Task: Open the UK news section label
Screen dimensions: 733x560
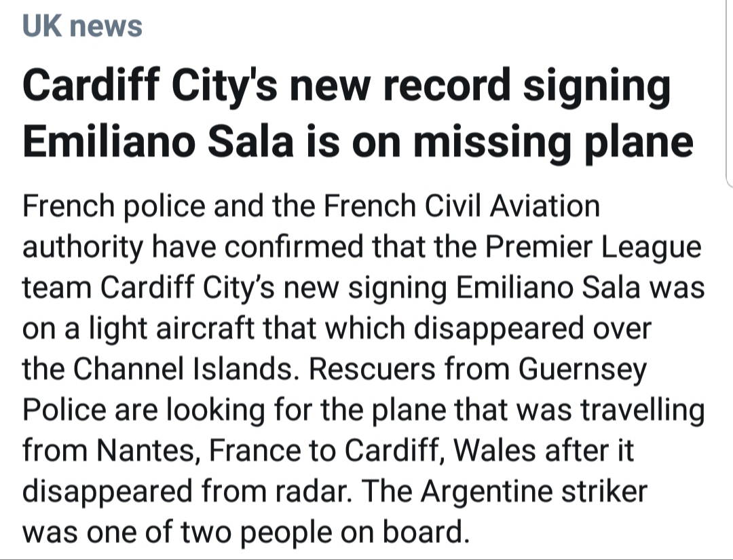Action: click(82, 26)
